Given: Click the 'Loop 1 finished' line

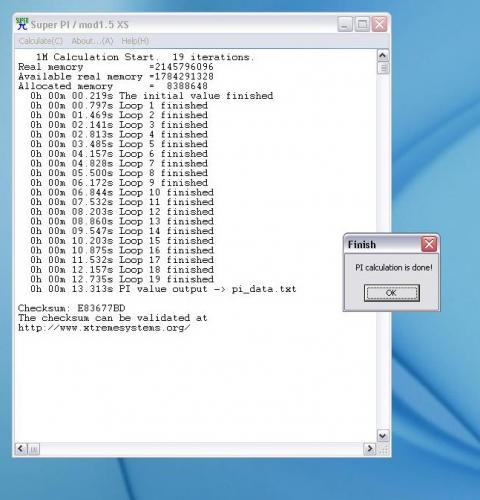Looking at the screenshot, I should 119,105.
